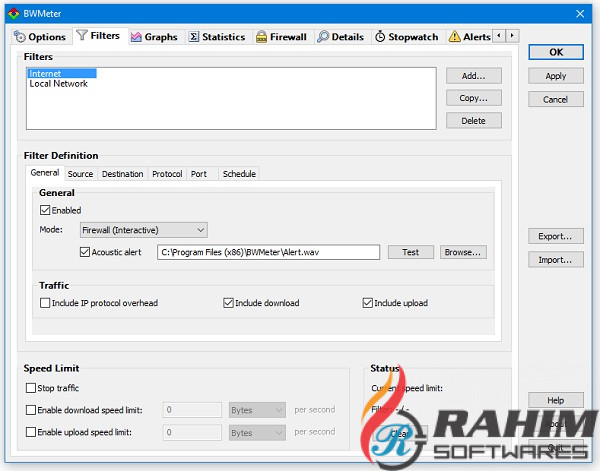Screen dimensions: 600x471
Task: Click the Graphs tab chart icon
Action: click(x=136, y=37)
